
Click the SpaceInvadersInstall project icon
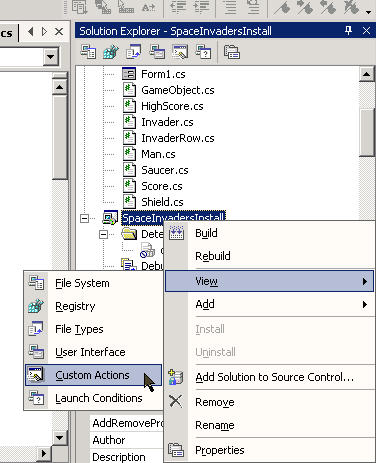point(110,218)
